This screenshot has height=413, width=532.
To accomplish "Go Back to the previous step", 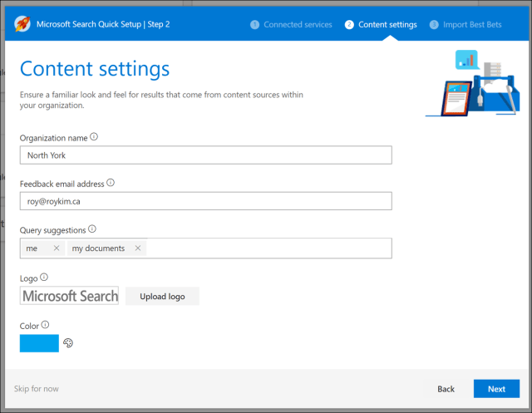I will 446,389.
